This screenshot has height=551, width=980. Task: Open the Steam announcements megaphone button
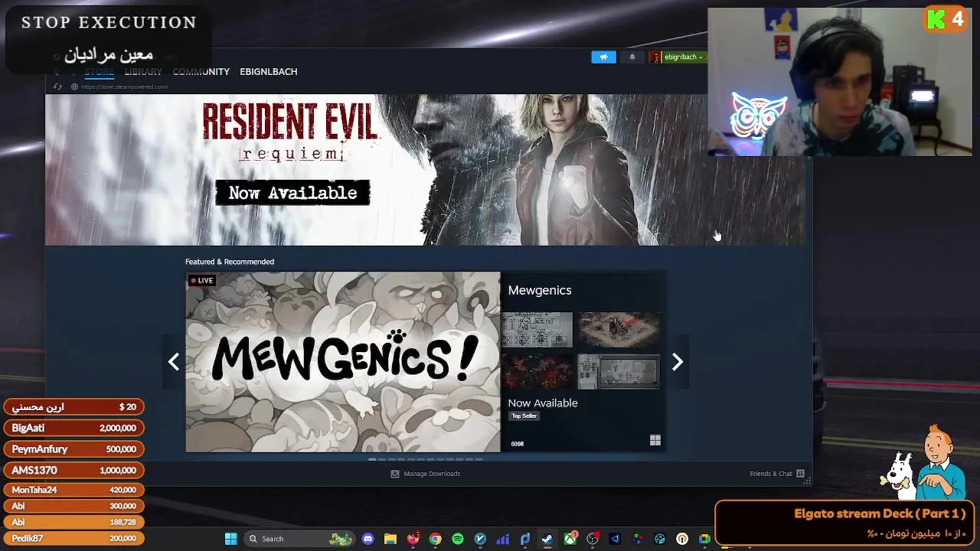603,57
